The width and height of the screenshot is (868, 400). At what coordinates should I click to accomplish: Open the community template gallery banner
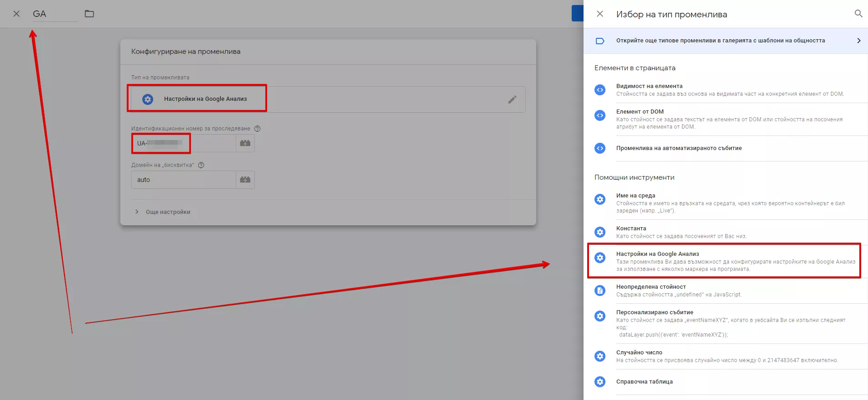[726, 41]
